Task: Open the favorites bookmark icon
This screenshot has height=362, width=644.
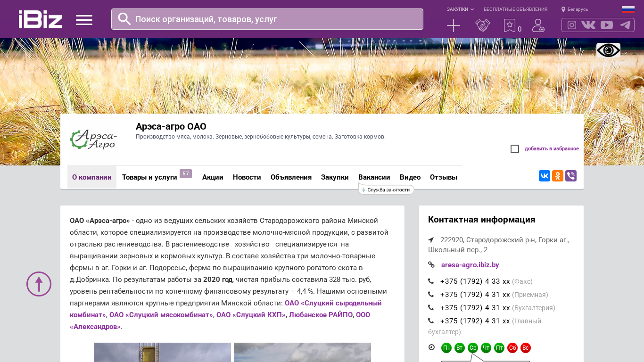Action: [510, 25]
